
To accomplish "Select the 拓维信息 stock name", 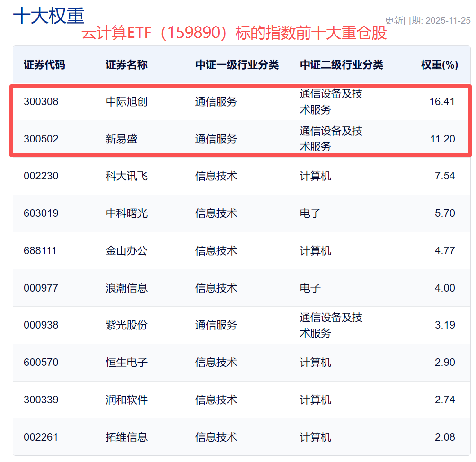I will [126, 437].
